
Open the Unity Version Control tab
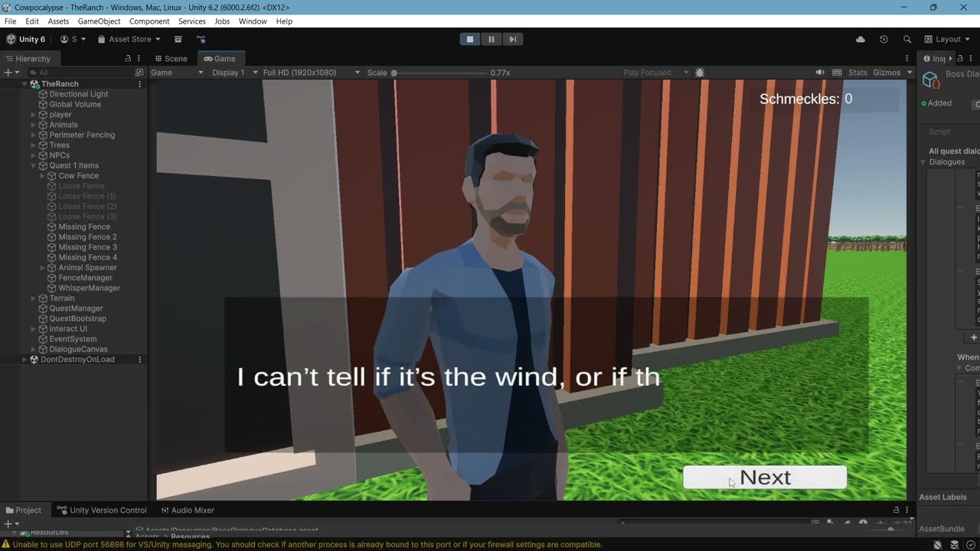pos(103,510)
